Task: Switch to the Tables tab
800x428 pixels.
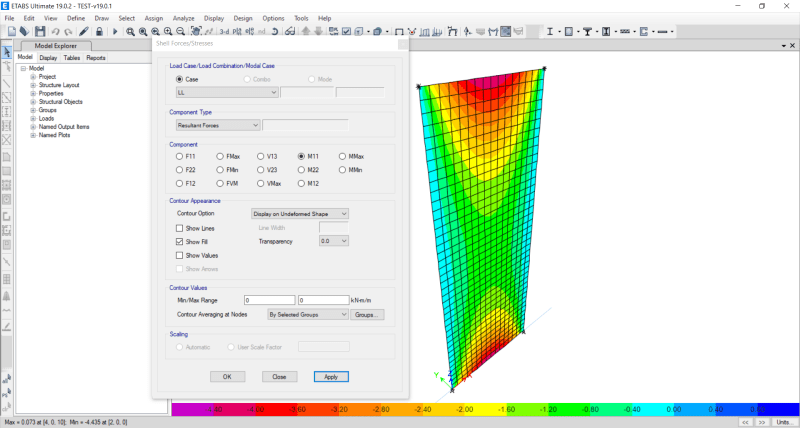Action: tap(71, 58)
